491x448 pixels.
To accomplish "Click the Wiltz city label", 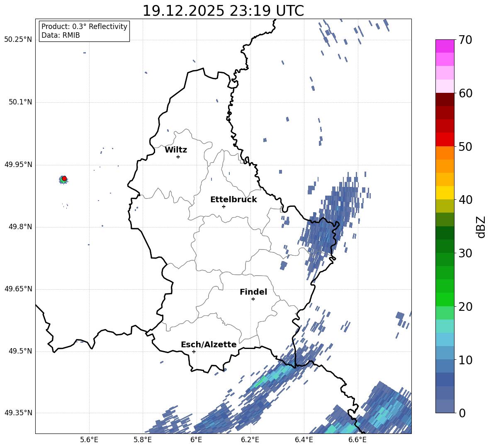I will pyautogui.click(x=176, y=150).
